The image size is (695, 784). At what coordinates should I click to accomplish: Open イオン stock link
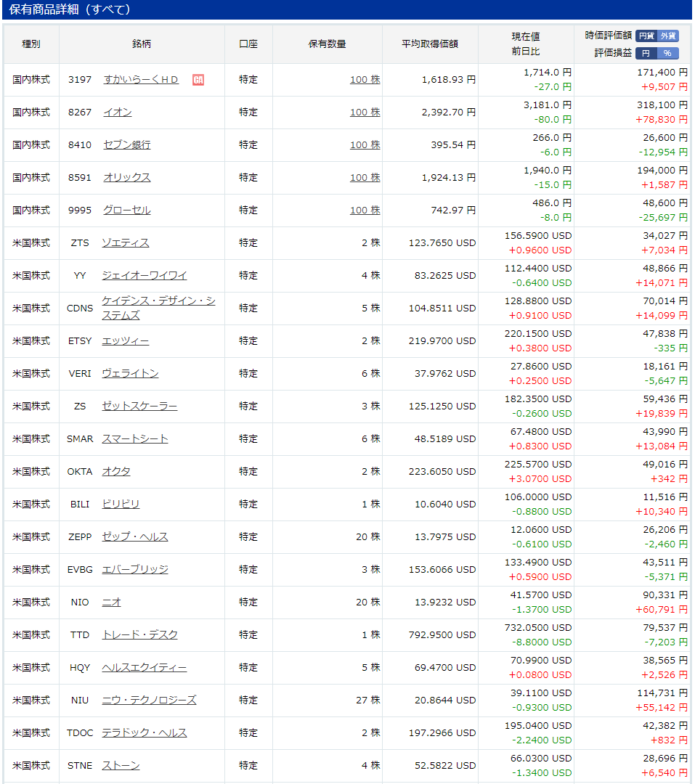coord(118,112)
